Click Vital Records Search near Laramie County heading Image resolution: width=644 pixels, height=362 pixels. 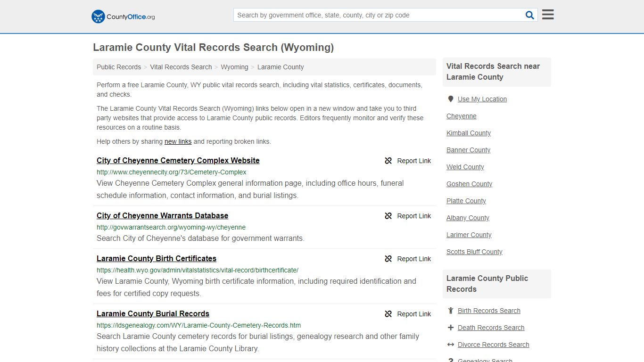tap(493, 72)
